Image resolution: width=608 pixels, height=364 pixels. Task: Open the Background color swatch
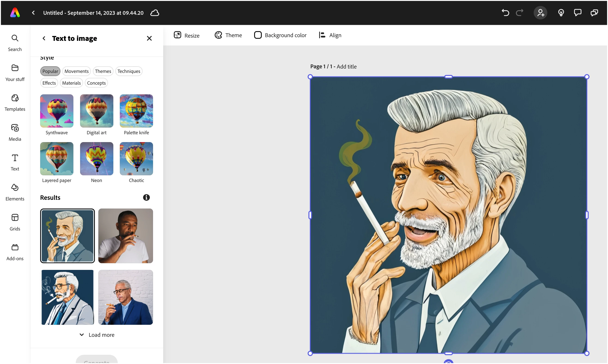click(x=257, y=35)
